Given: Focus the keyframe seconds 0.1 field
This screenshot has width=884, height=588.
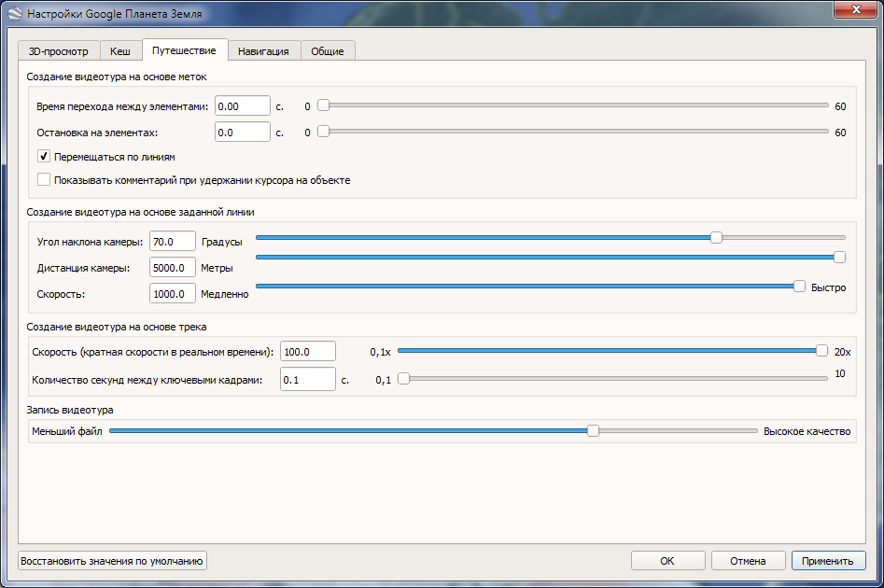Looking at the screenshot, I should pos(308,380).
